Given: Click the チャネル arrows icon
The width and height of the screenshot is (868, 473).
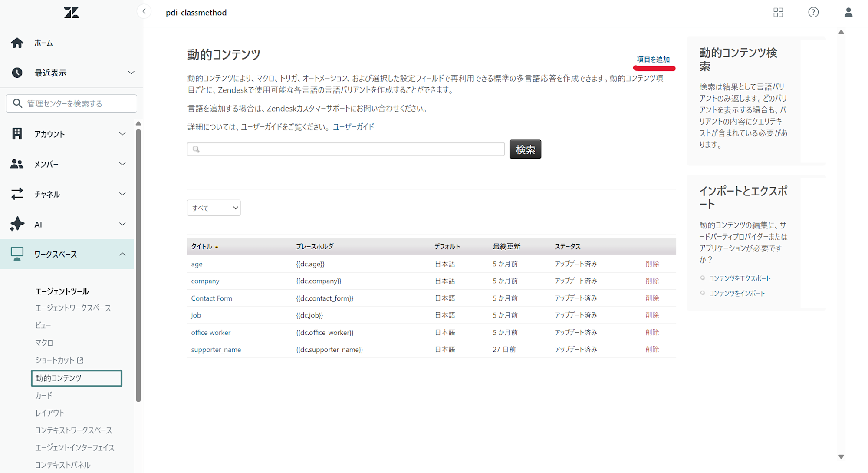Looking at the screenshot, I should [17, 194].
